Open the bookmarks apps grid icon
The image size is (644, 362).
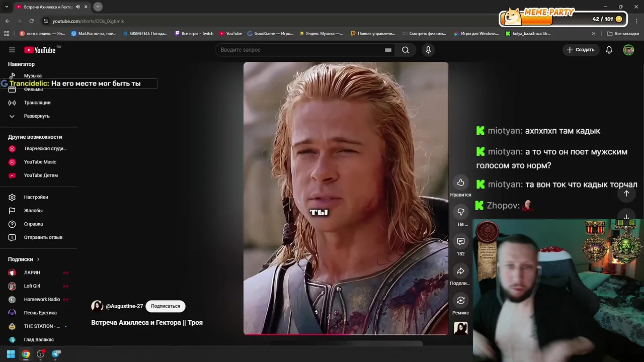(x=7, y=34)
